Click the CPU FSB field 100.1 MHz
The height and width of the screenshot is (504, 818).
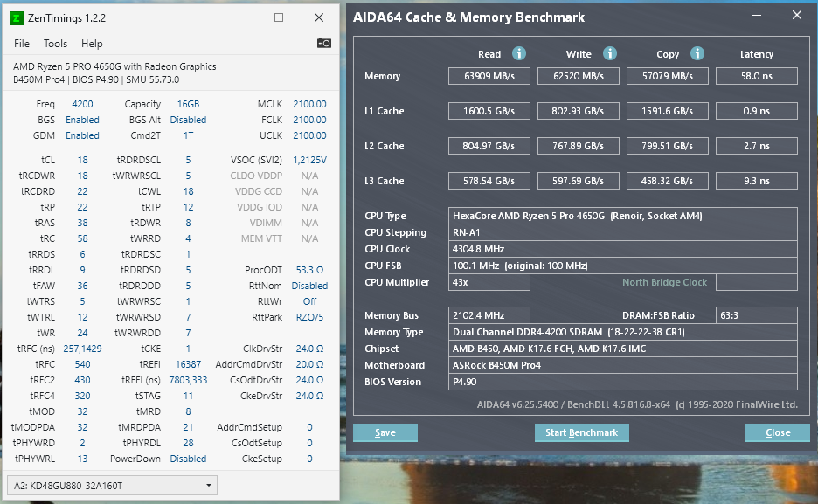point(623,266)
